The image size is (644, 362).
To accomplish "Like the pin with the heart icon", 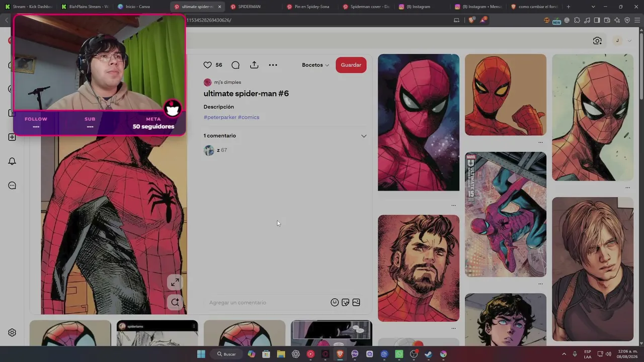I will click(x=207, y=65).
